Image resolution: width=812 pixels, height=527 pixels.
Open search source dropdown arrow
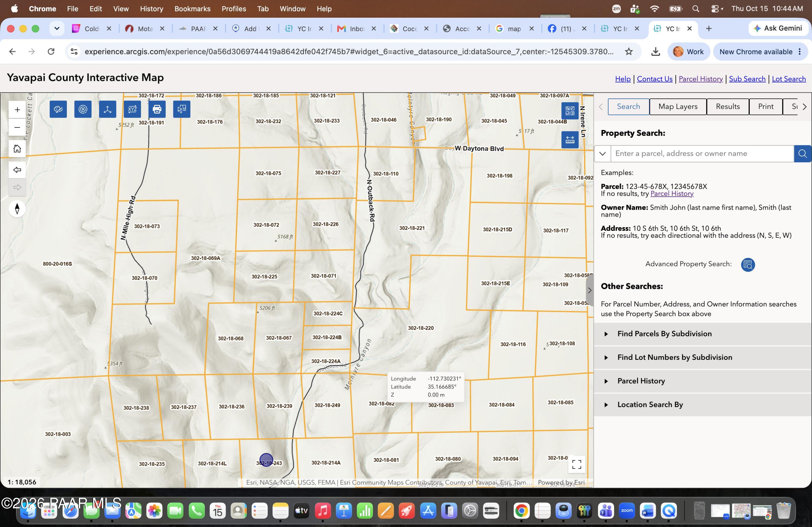[603, 153]
